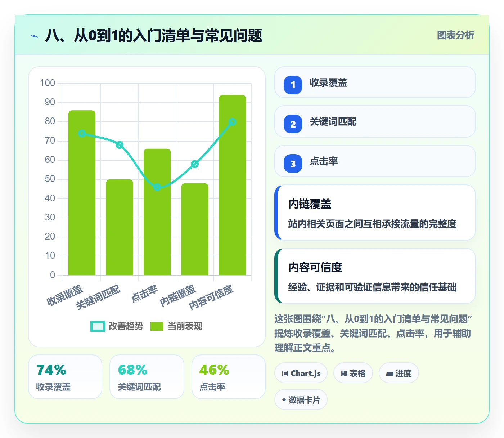
Task: Select the 收录覆盖 numbered list item
Action: 375,82
